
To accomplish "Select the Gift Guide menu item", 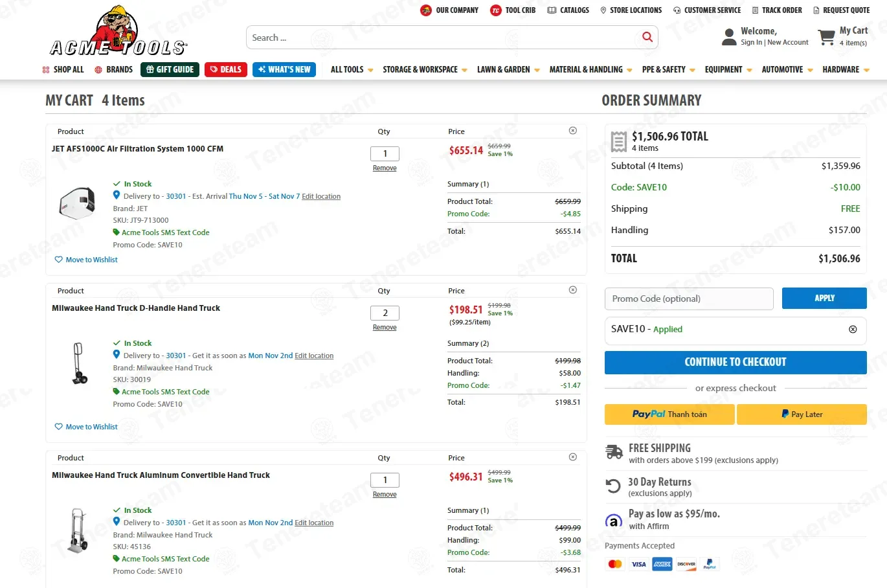I will coord(170,69).
